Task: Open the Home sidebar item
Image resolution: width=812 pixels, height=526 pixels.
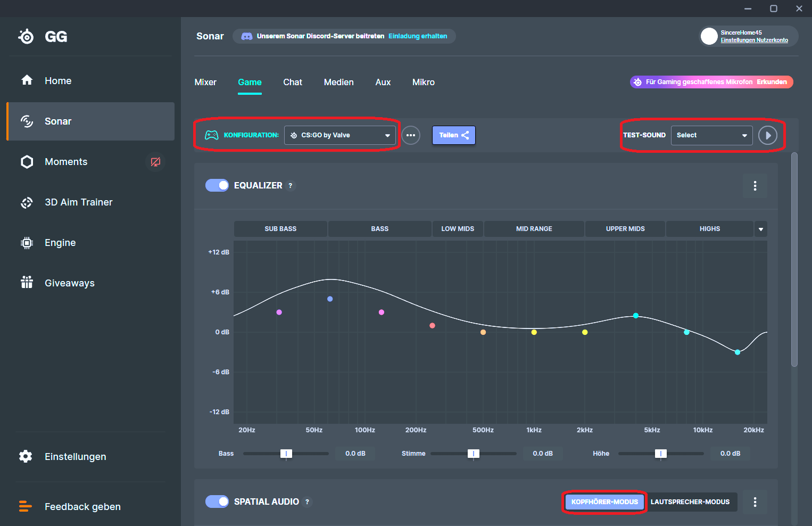Action: point(90,81)
